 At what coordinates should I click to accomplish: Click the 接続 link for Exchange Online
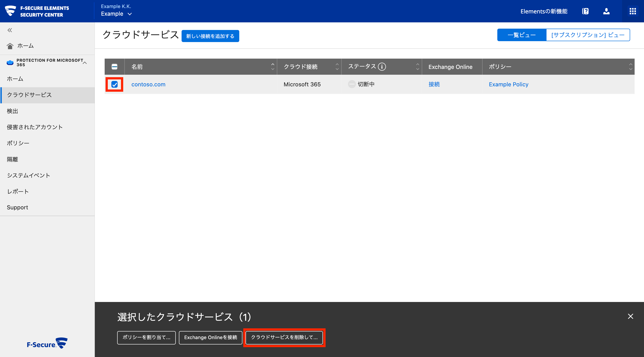tap(434, 84)
